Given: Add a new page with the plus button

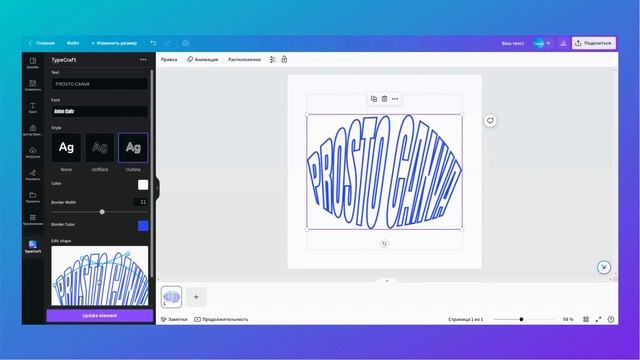Looking at the screenshot, I should (x=196, y=297).
